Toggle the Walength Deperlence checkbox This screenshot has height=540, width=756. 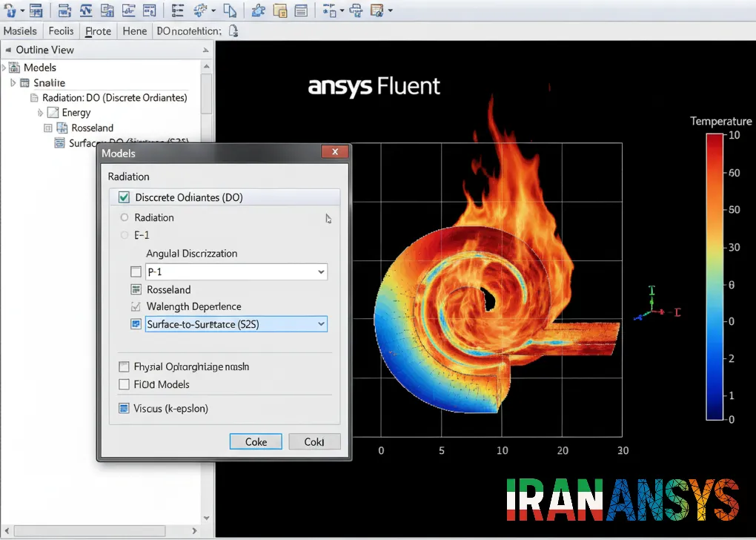[136, 306]
